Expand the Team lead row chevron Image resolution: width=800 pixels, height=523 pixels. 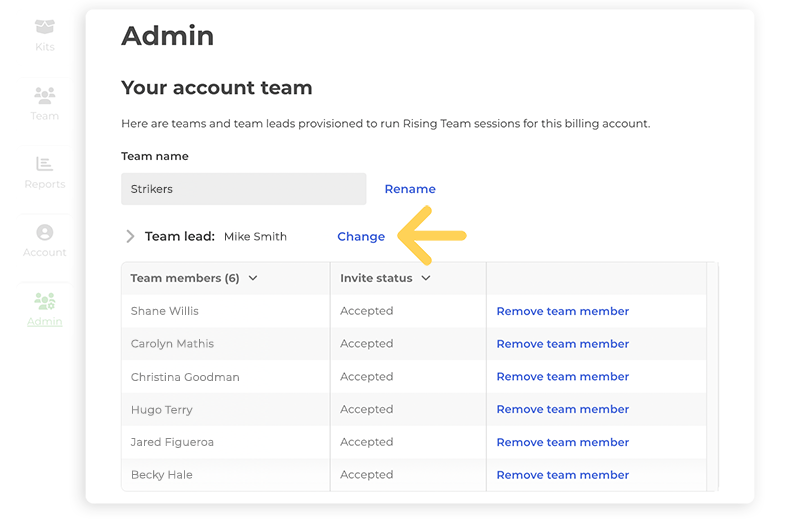[x=130, y=237]
